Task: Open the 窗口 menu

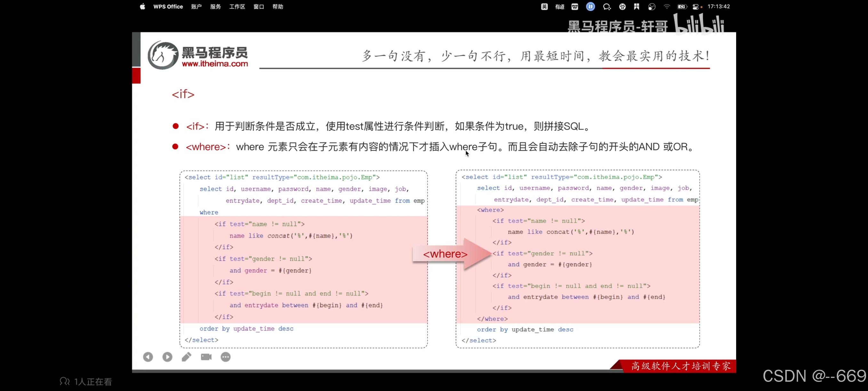Action: tap(258, 6)
